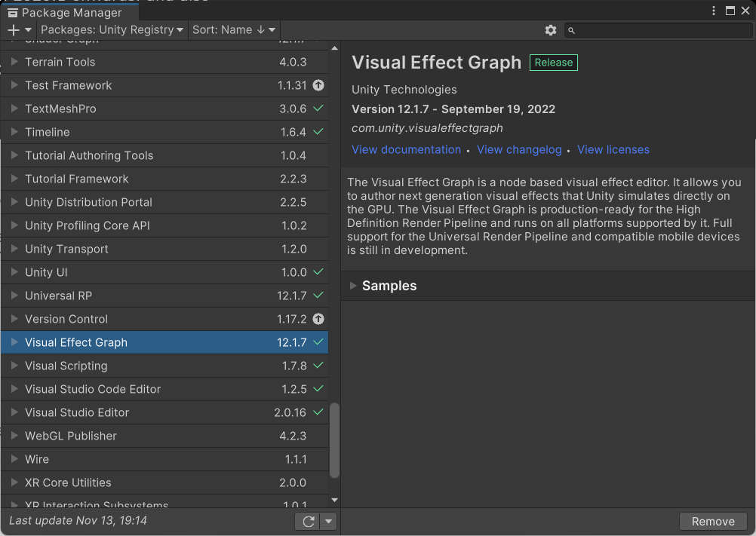
Task: Select the Visual Studio Code Editor package
Action: (x=164, y=389)
